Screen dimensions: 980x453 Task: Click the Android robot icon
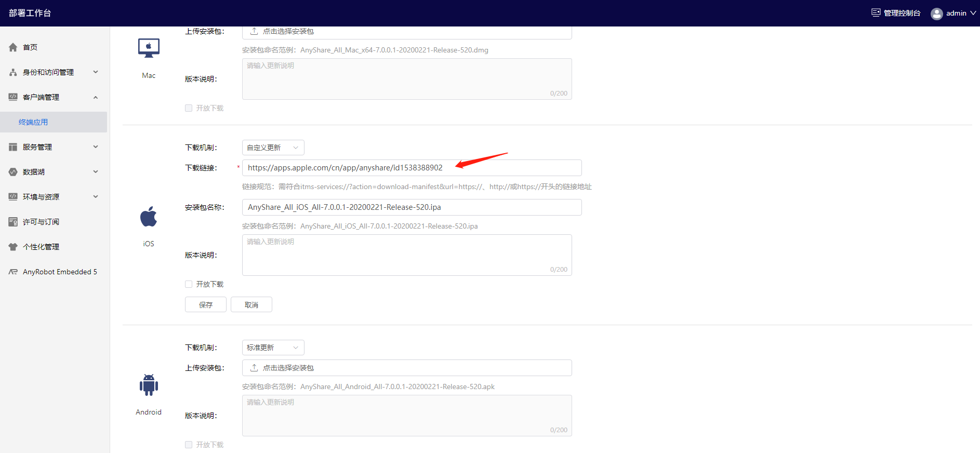coord(149,385)
